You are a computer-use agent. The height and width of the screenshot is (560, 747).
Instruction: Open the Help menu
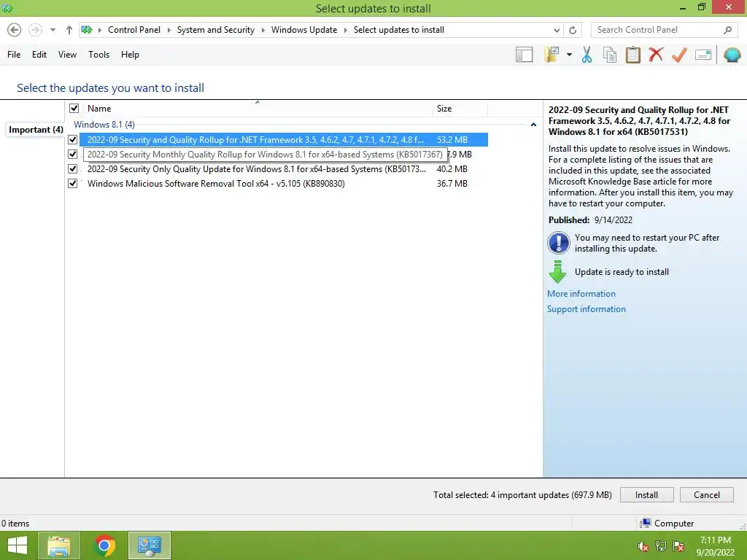(x=130, y=55)
